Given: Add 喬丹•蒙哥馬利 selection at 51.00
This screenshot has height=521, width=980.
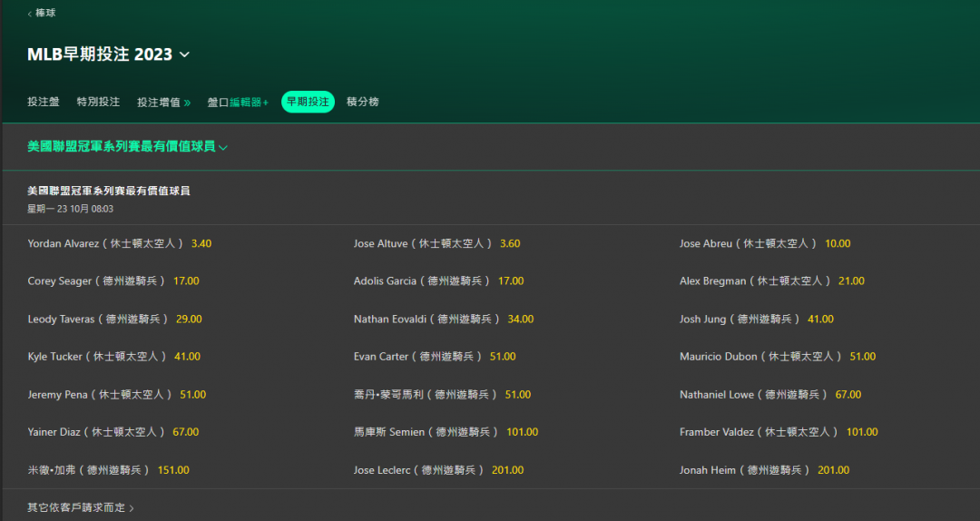Looking at the screenshot, I should [x=443, y=395].
